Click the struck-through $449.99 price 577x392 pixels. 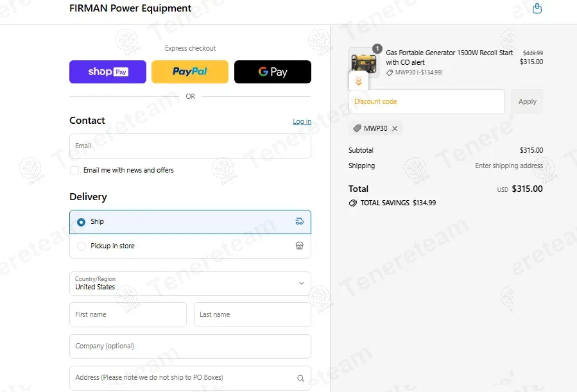pyautogui.click(x=533, y=53)
